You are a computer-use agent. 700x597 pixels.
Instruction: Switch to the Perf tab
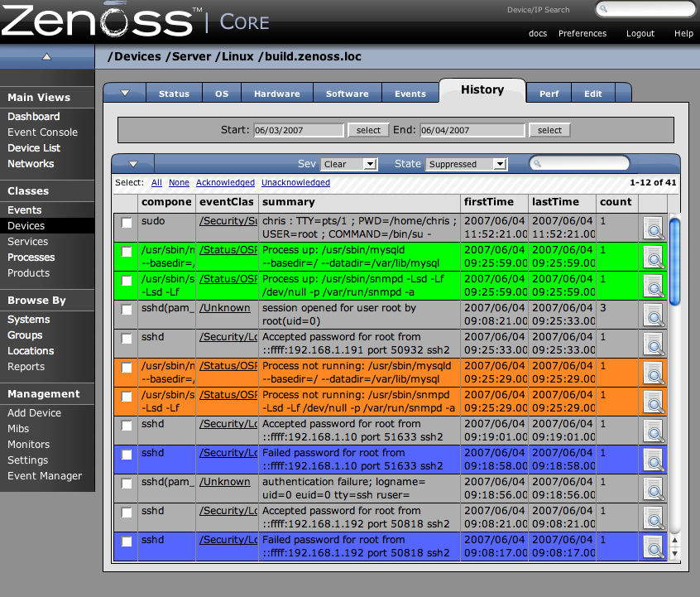pos(549,94)
